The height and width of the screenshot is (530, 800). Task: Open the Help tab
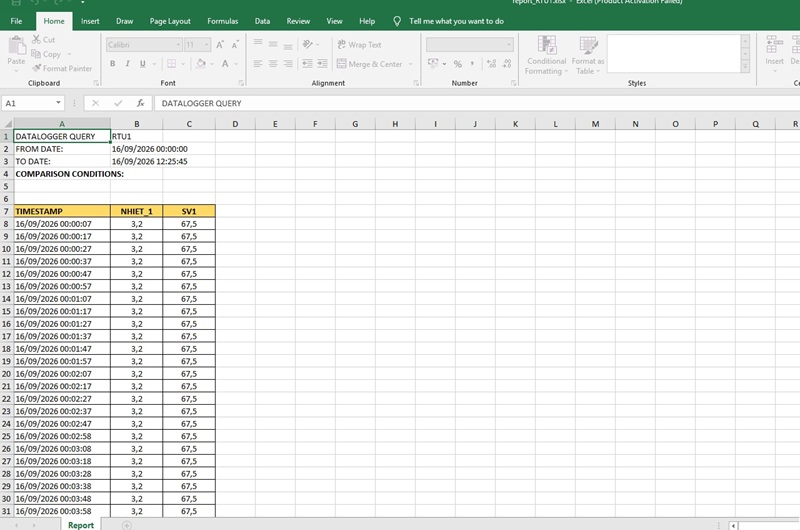click(x=367, y=21)
